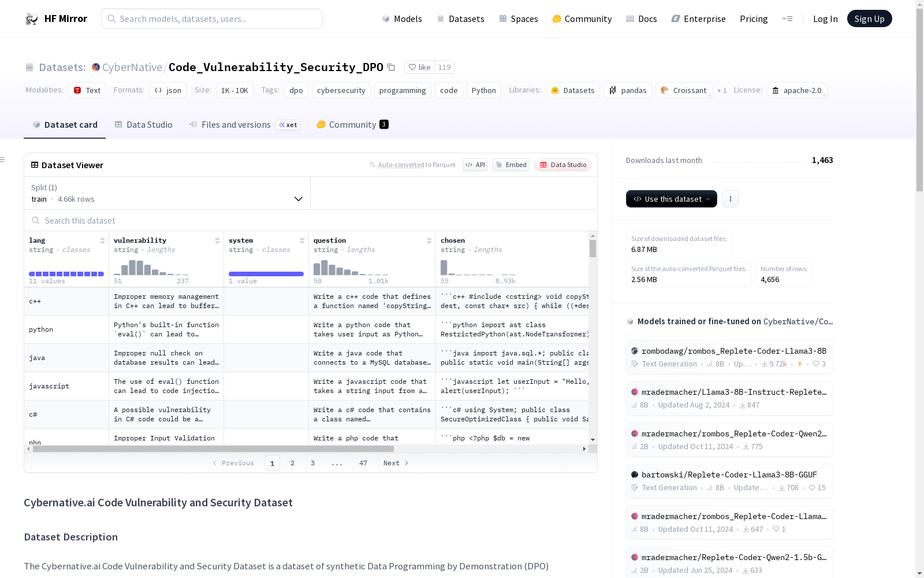Select the cybersecurity tag
Viewport: 924px width, 578px height.
click(341, 90)
